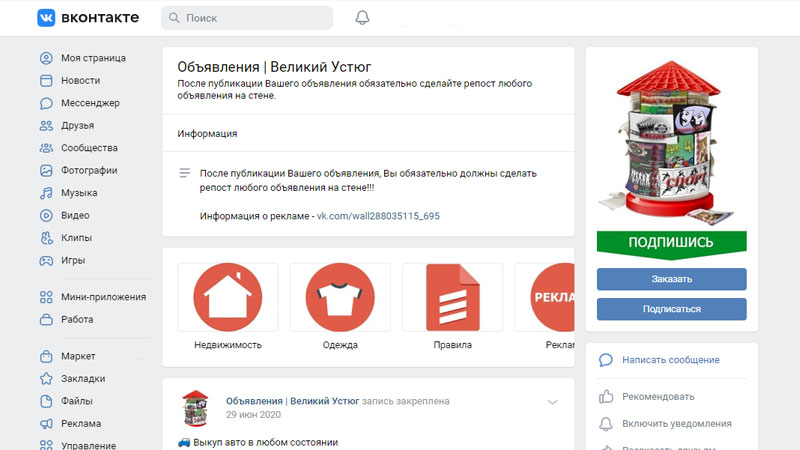Click the green ПОДПИШИСЬ banner
Viewport: 800px width, 450px height.
[x=671, y=243]
